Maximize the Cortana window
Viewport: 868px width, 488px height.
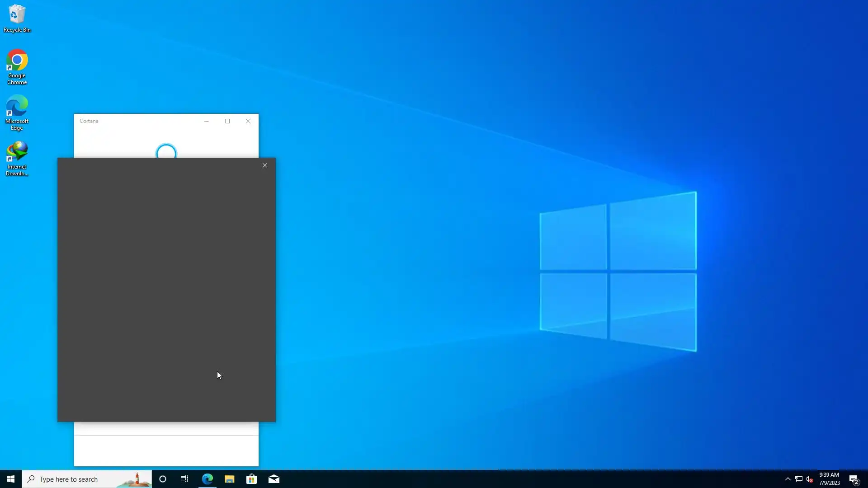coord(227,121)
